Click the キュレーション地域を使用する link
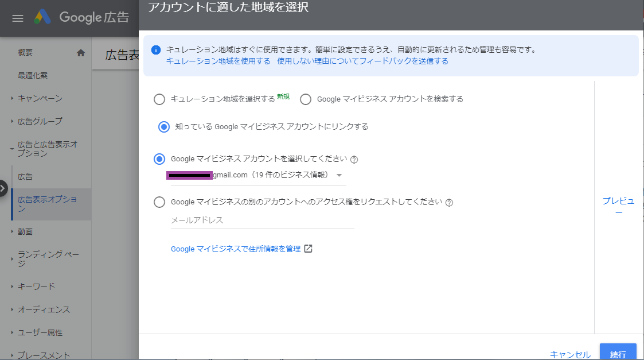 (218, 61)
